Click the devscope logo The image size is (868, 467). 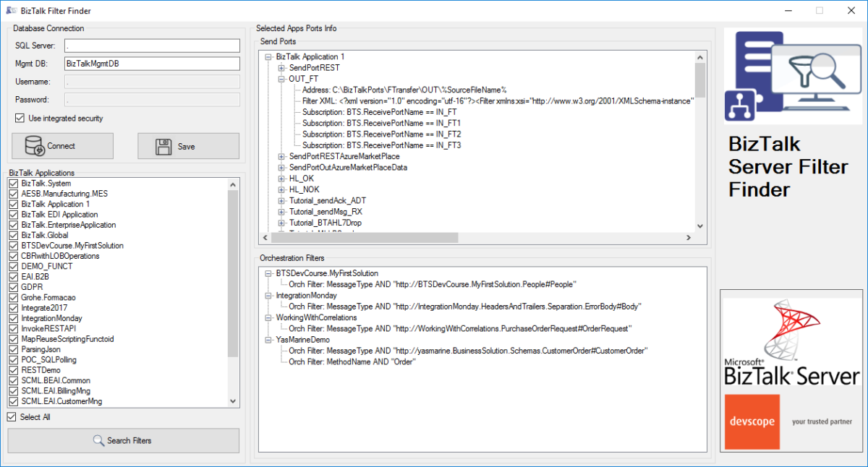(x=752, y=422)
